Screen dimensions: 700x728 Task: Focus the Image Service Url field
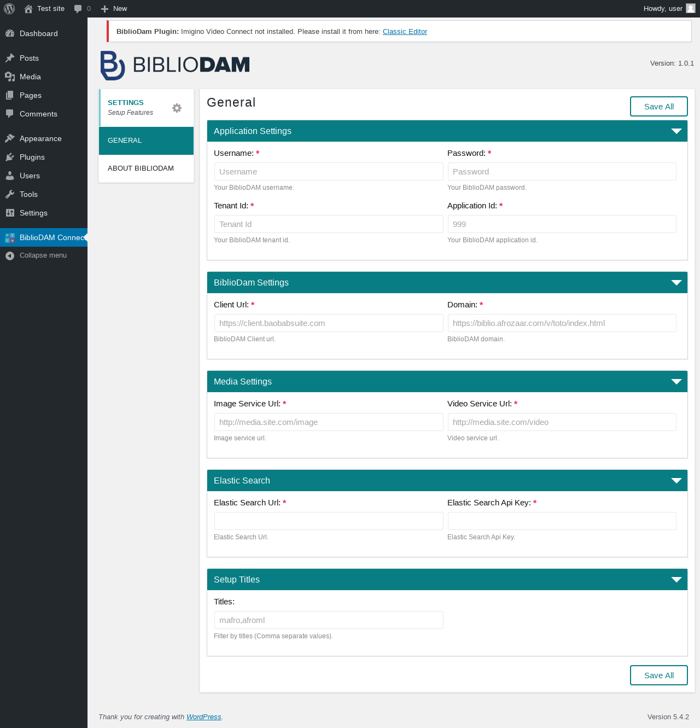[x=329, y=422]
